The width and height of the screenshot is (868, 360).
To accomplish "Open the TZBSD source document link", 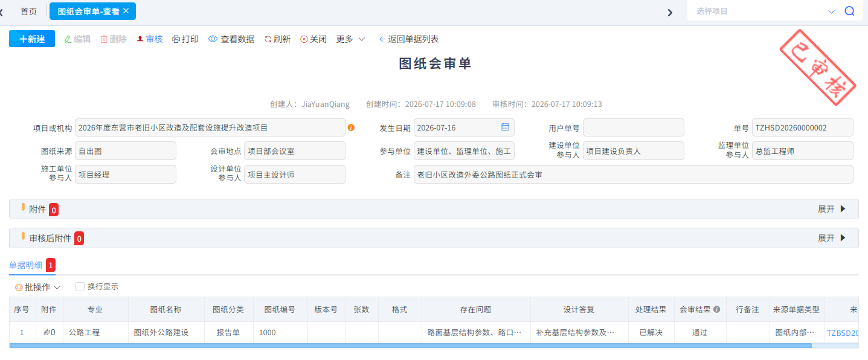I will point(843,332).
